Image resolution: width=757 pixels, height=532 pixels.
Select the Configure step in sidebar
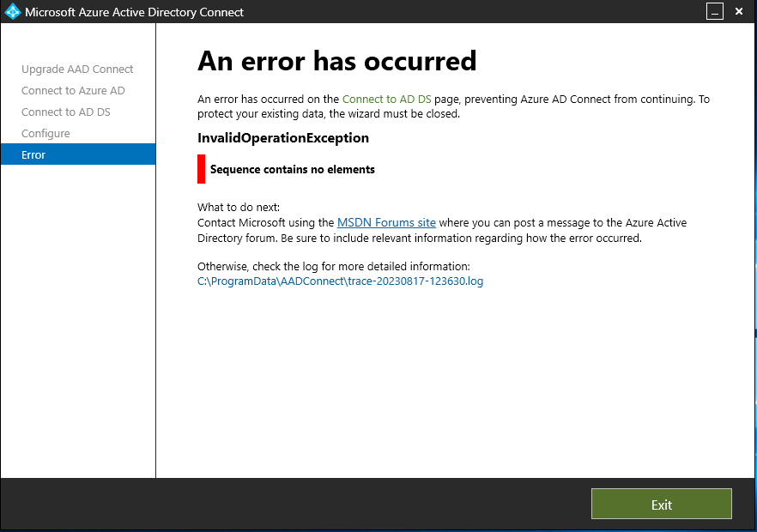tap(45, 134)
